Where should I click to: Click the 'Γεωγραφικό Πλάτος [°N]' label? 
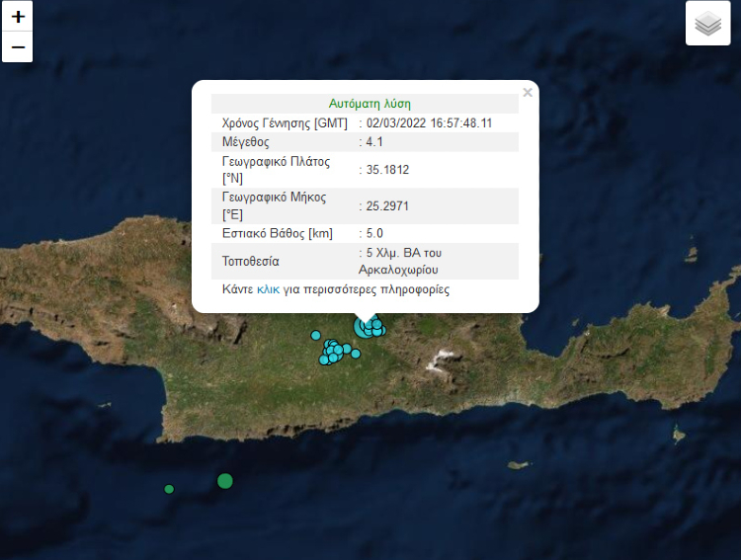276,170
